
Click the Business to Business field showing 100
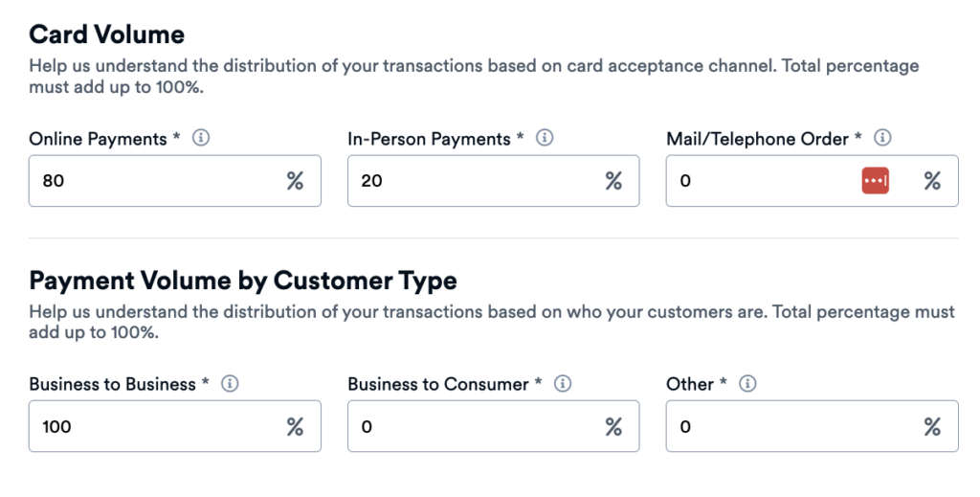tap(153, 426)
